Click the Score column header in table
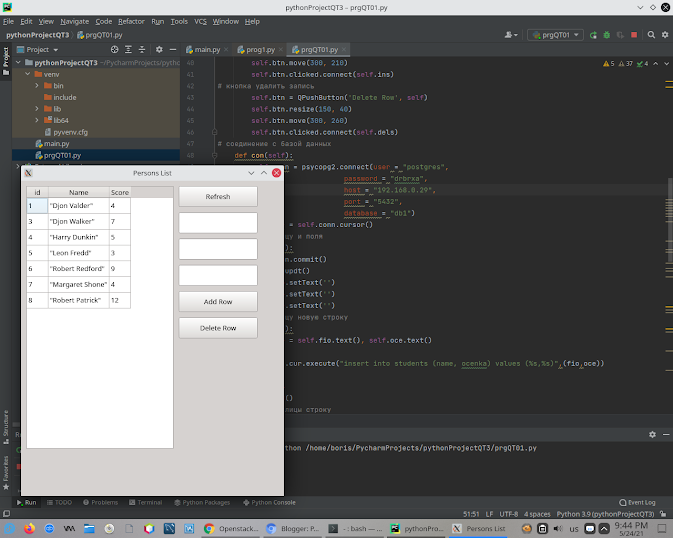 point(120,192)
